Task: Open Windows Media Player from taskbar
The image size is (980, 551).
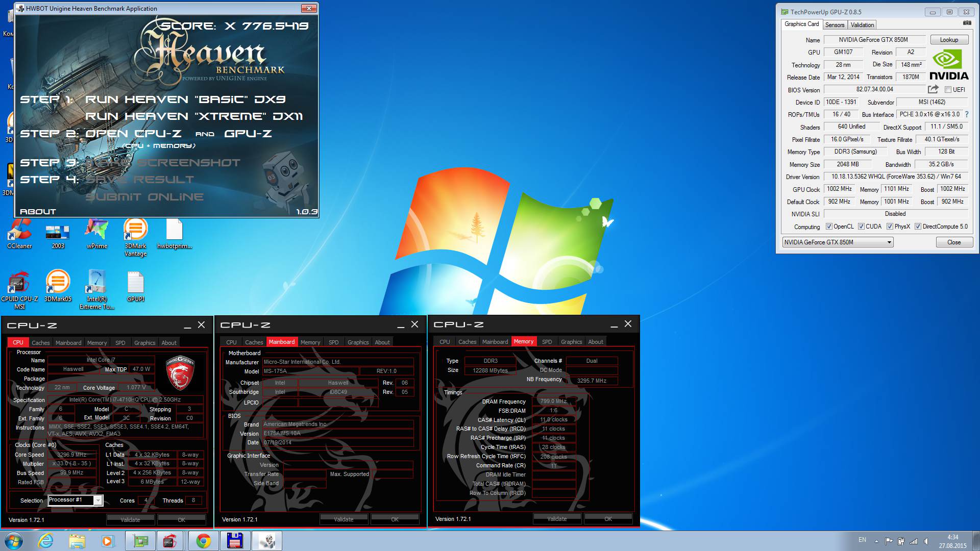Action: click(x=108, y=541)
